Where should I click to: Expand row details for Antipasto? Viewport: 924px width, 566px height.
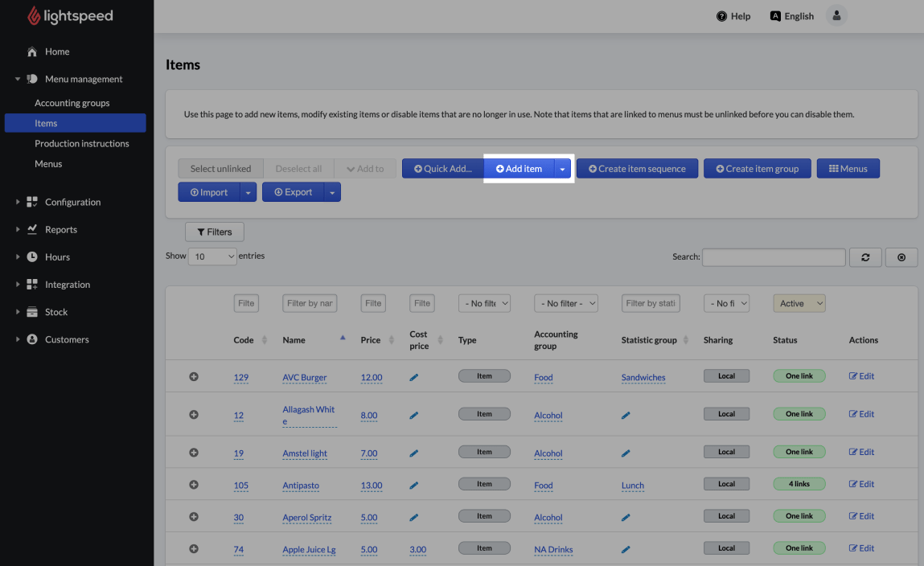tap(194, 485)
